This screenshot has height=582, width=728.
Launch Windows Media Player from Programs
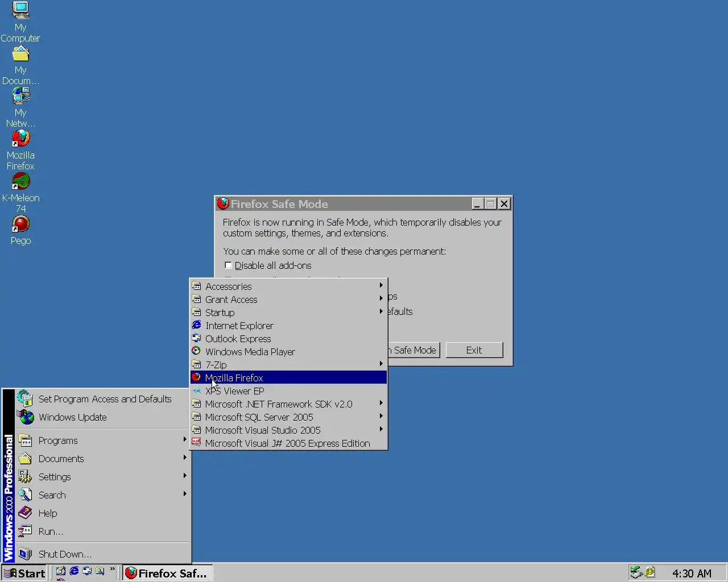(x=288, y=352)
